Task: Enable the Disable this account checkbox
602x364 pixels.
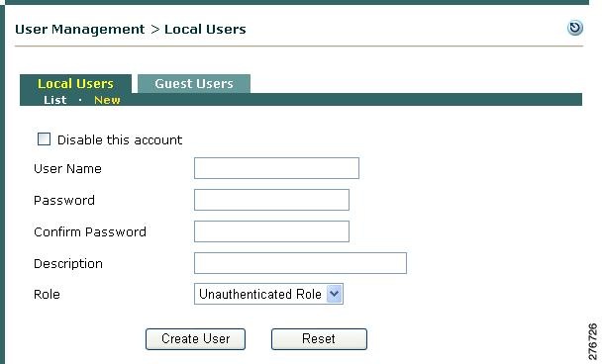Action: coord(44,138)
